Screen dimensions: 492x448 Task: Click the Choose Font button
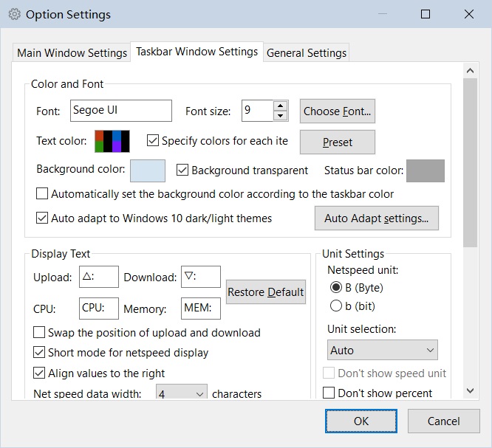click(x=338, y=111)
